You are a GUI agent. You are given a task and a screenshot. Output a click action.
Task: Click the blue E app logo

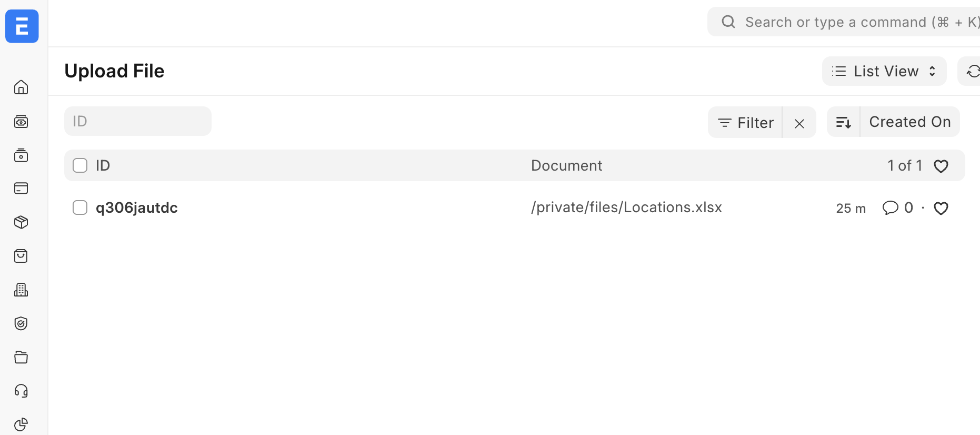pyautogui.click(x=22, y=26)
